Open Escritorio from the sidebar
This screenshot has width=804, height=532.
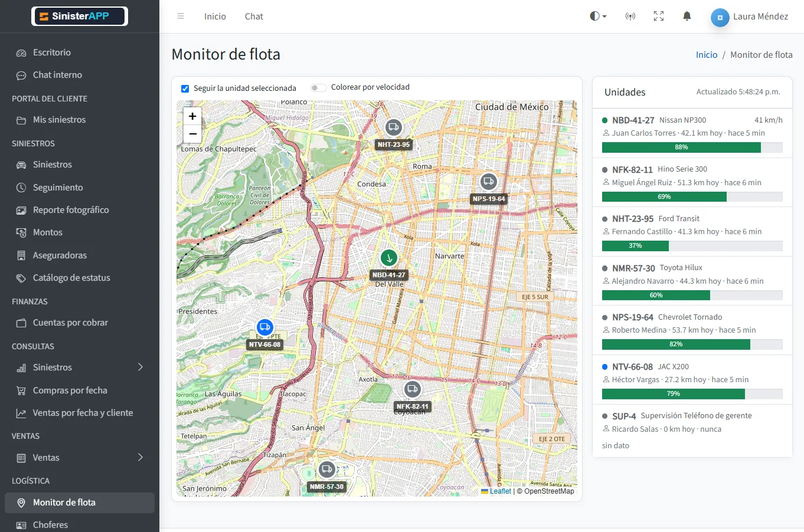point(80,52)
